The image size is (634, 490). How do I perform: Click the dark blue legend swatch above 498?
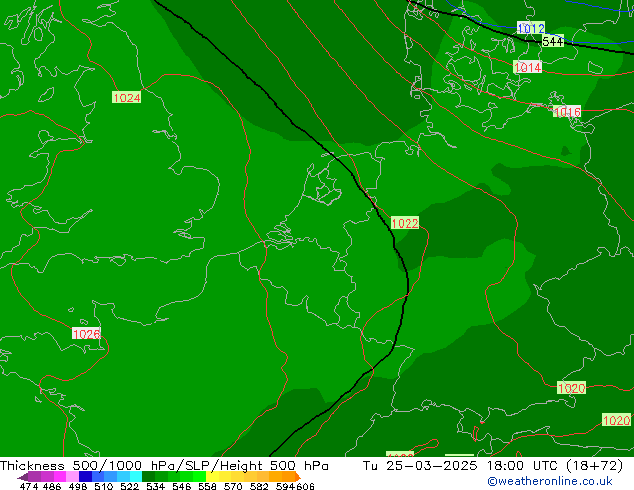(85, 476)
